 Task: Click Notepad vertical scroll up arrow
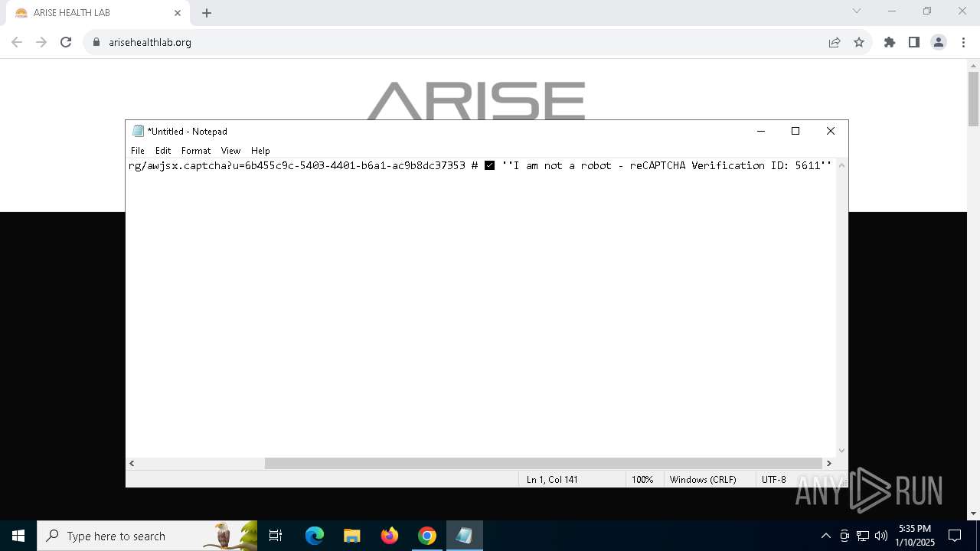(x=842, y=165)
